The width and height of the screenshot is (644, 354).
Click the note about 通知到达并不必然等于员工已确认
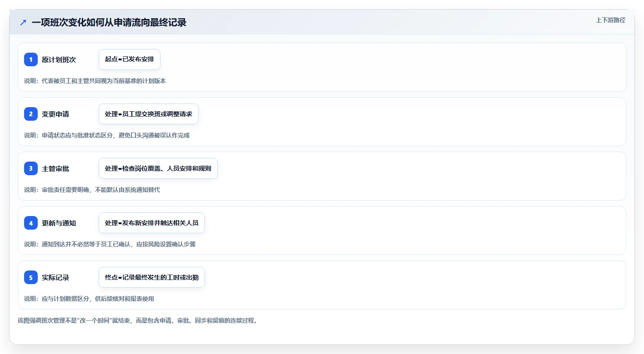pyautogui.click(x=110, y=244)
